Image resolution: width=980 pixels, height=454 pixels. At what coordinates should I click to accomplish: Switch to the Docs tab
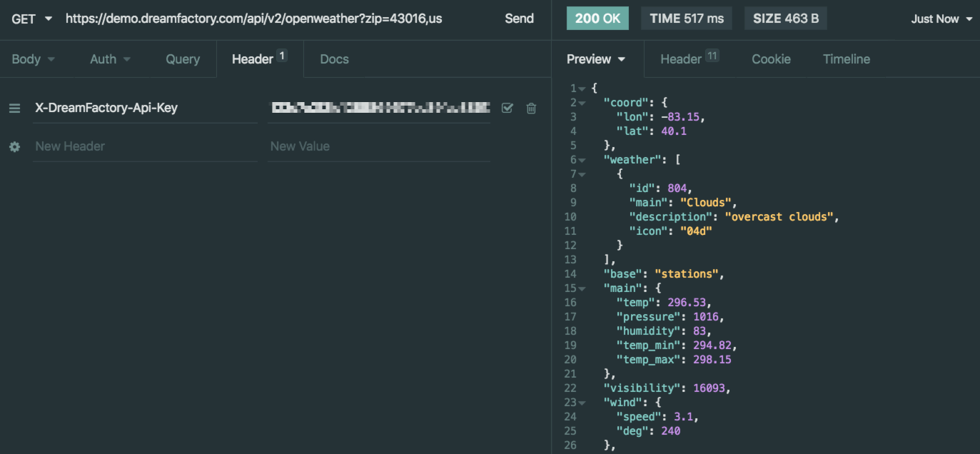pos(334,59)
